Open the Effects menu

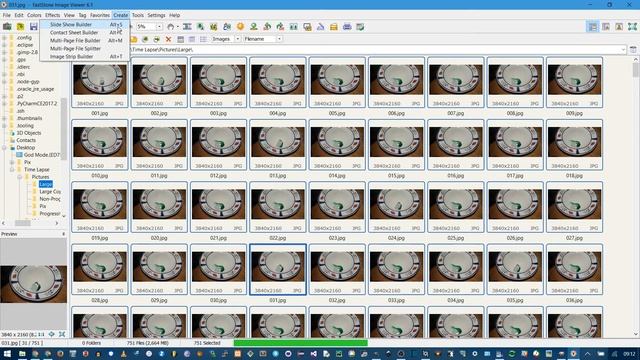(52, 15)
